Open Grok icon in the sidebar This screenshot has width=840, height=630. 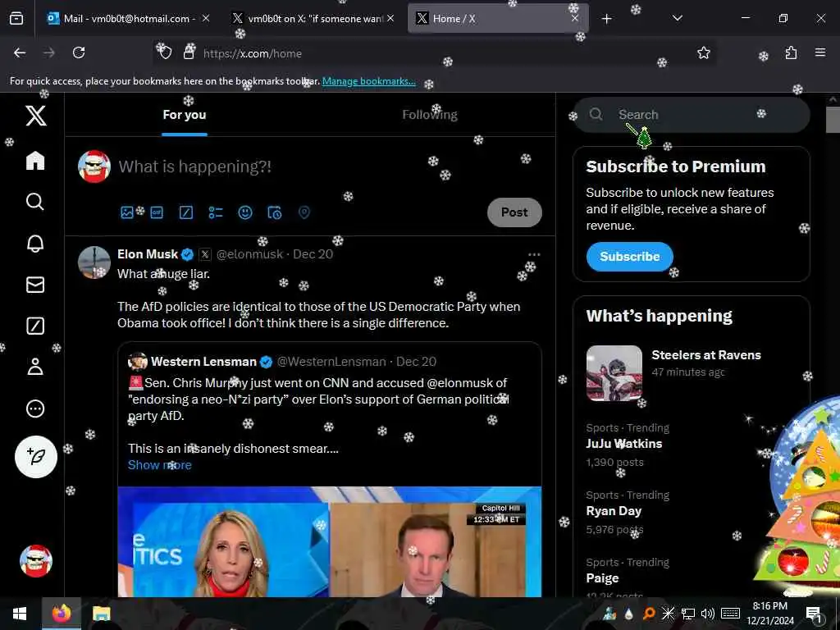[35, 326]
